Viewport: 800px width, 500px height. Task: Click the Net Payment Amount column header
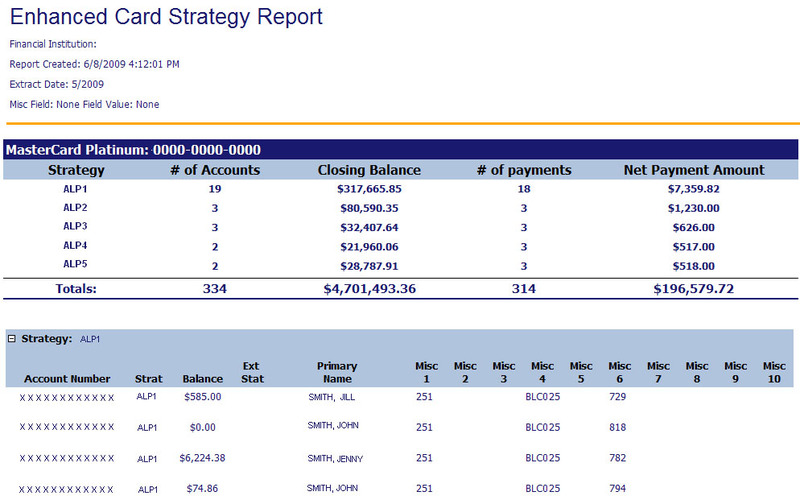tap(693, 170)
